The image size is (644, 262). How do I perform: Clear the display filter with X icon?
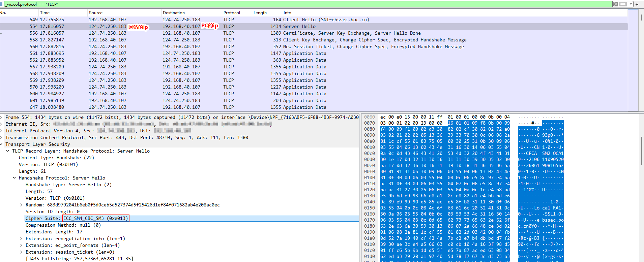click(616, 4)
